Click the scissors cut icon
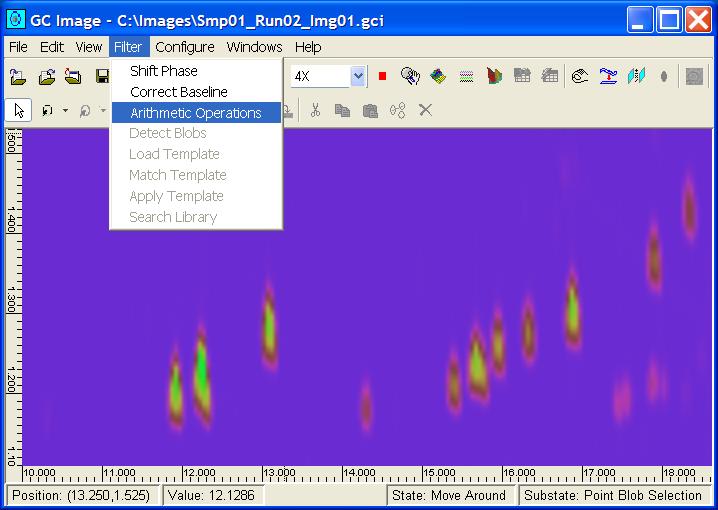The image size is (718, 510). 315,110
